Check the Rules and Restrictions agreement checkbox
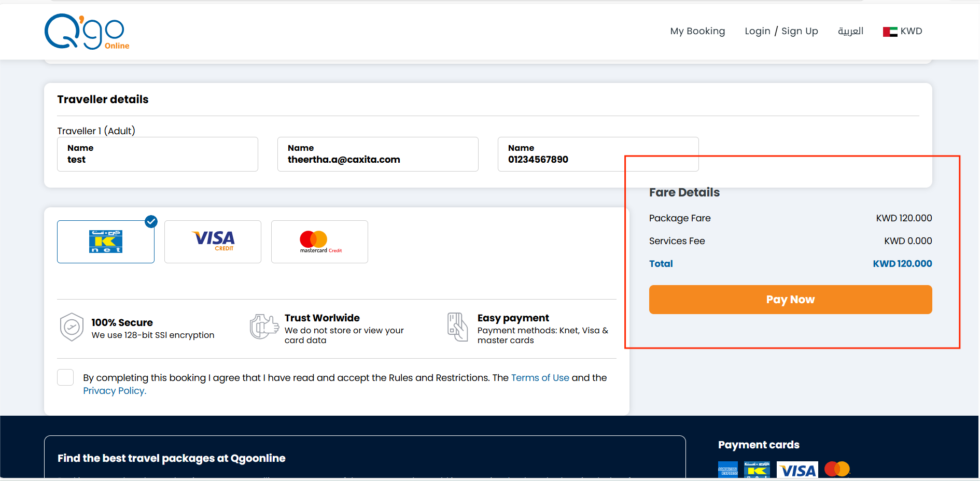This screenshot has height=481, width=980. coord(65,377)
